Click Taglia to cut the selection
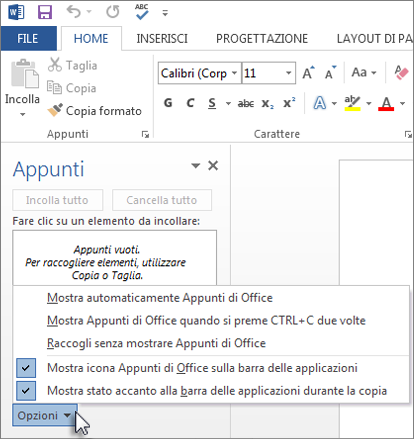 (x=72, y=65)
